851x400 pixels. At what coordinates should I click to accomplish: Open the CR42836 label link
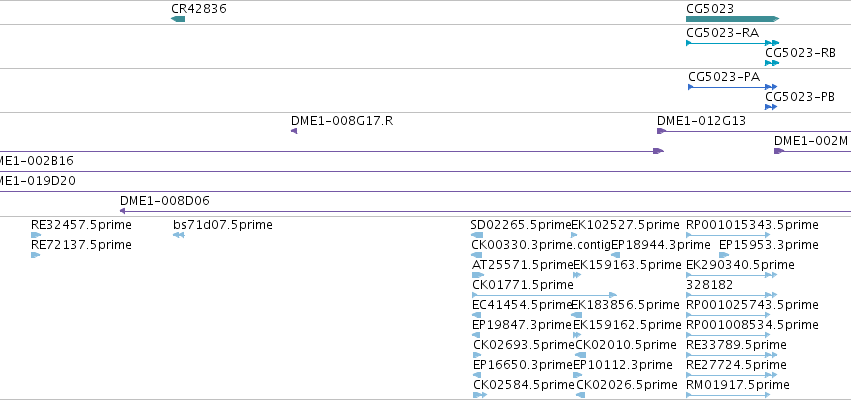tap(199, 9)
